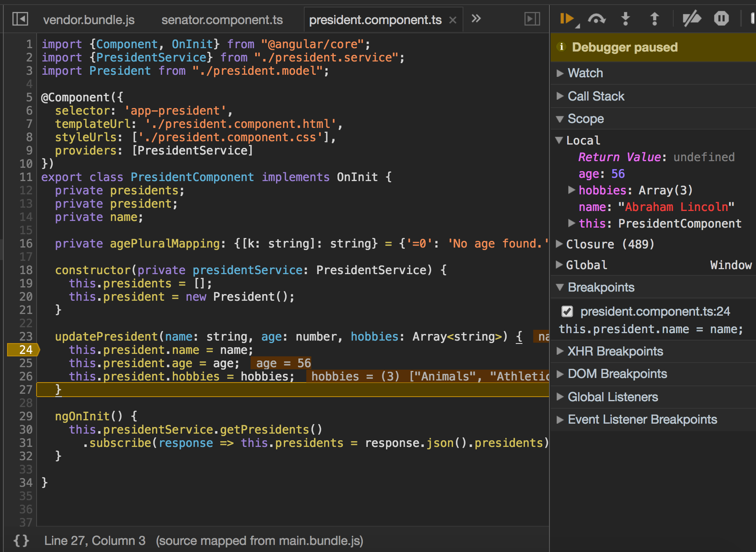
Task: Select name "Abraham Lincoln" variable
Action: tap(656, 207)
